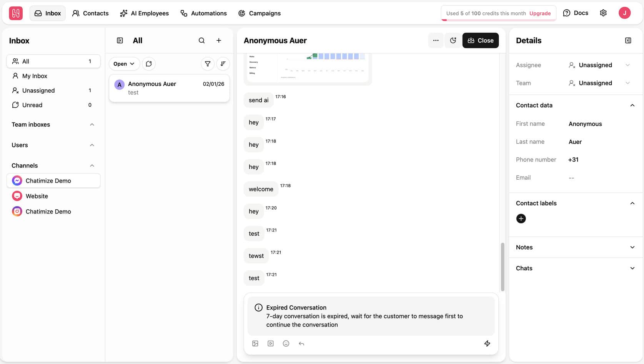
Task: Click the lightning bolt quick replies icon
Action: 487,344
